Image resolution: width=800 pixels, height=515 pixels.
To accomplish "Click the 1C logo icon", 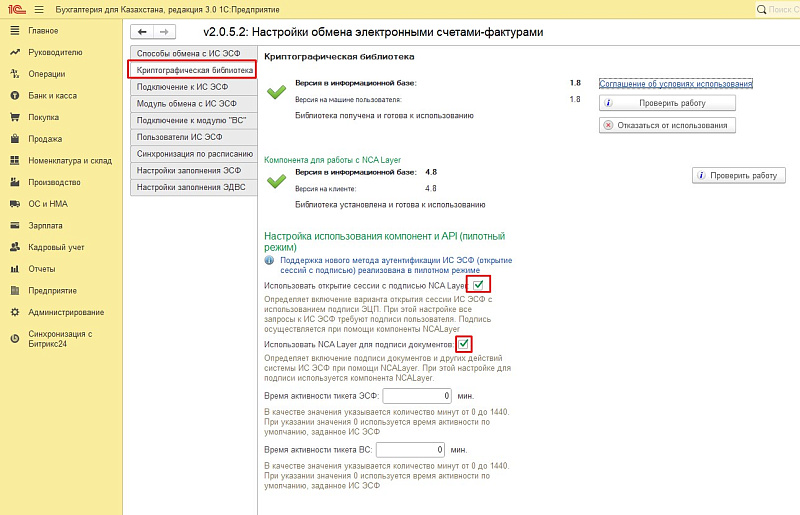I will tap(15, 8).
